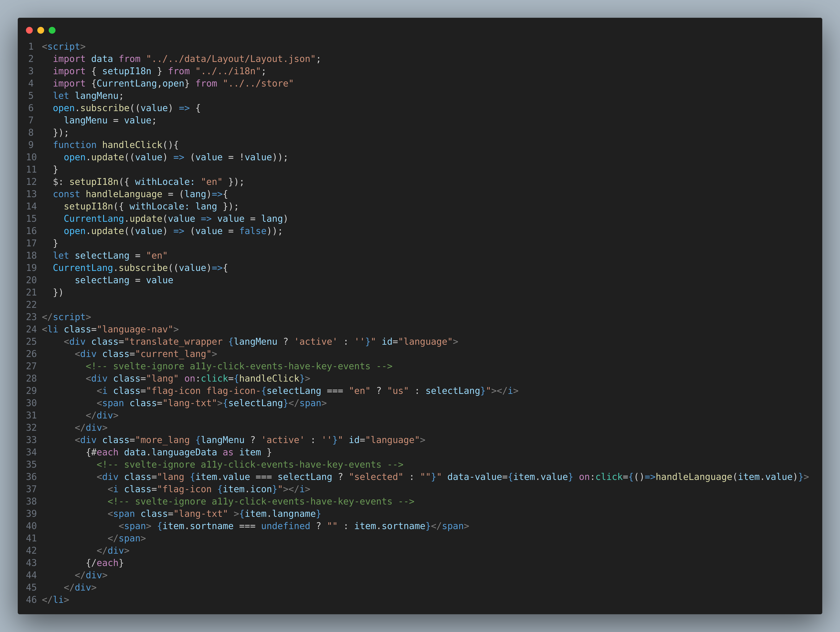
Task: Click the red close window dot
Action: tap(29, 31)
